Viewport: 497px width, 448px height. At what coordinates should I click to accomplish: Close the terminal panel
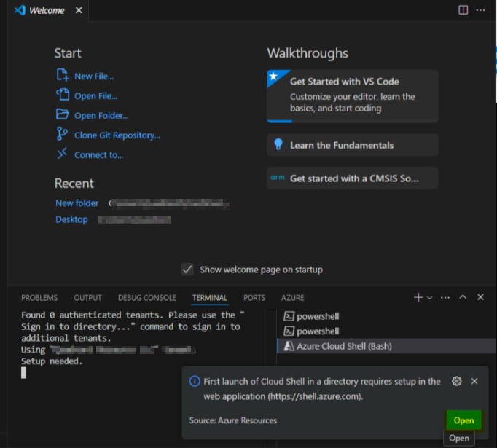point(480,297)
